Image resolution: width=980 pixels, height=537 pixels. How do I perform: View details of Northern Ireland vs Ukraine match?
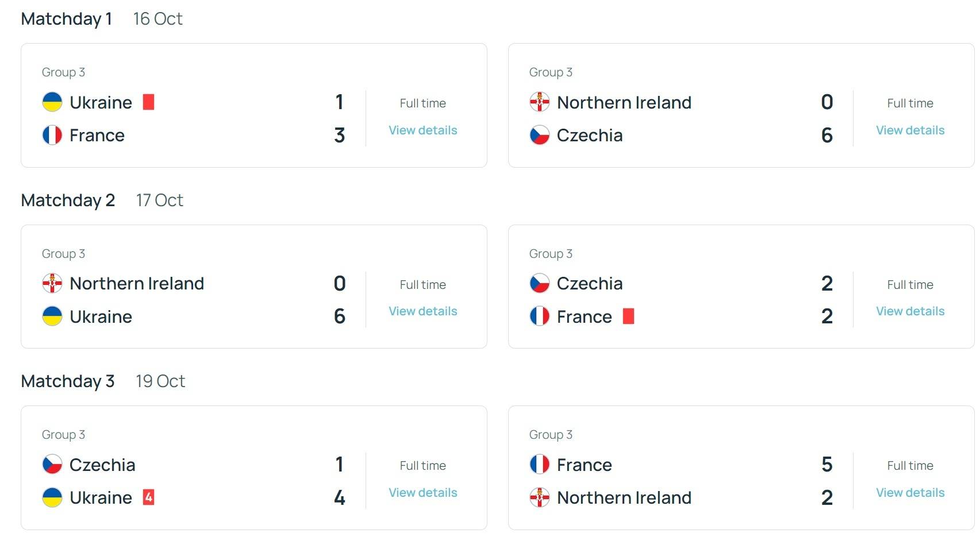click(x=423, y=311)
